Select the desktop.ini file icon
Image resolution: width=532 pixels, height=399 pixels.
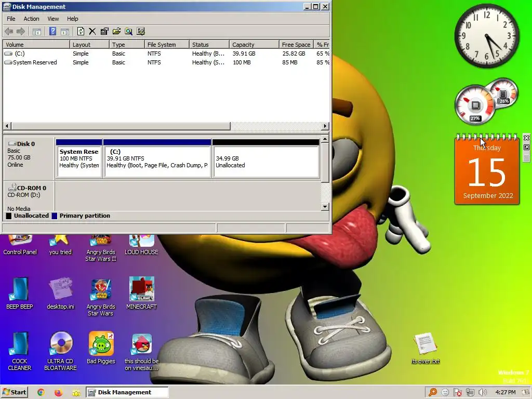[60, 293]
